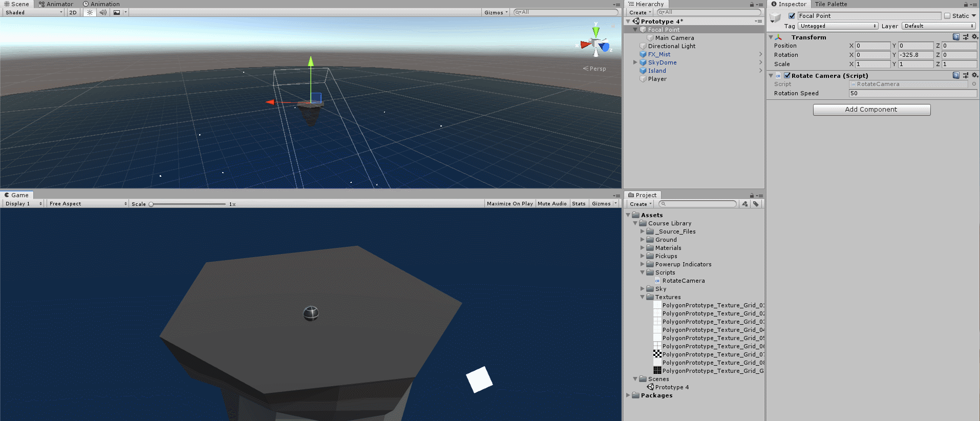The image size is (980, 421).
Task: Toggle Stats overlay in Game view
Action: coord(579,204)
